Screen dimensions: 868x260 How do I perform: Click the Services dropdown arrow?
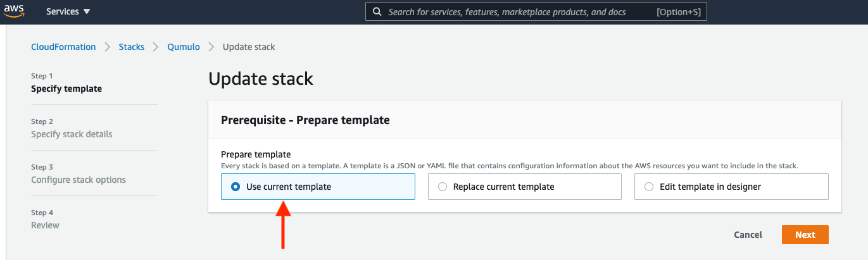click(87, 12)
